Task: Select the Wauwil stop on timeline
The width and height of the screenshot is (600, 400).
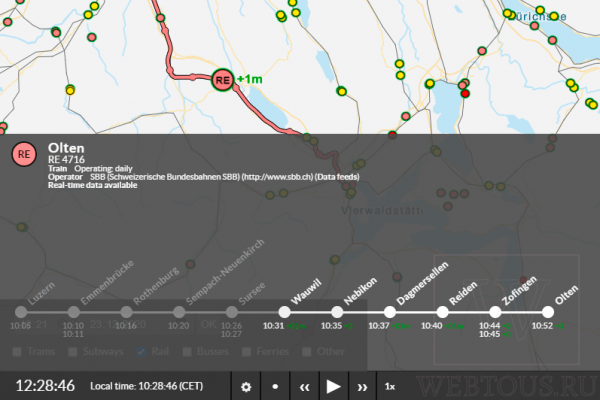Action: (x=284, y=312)
